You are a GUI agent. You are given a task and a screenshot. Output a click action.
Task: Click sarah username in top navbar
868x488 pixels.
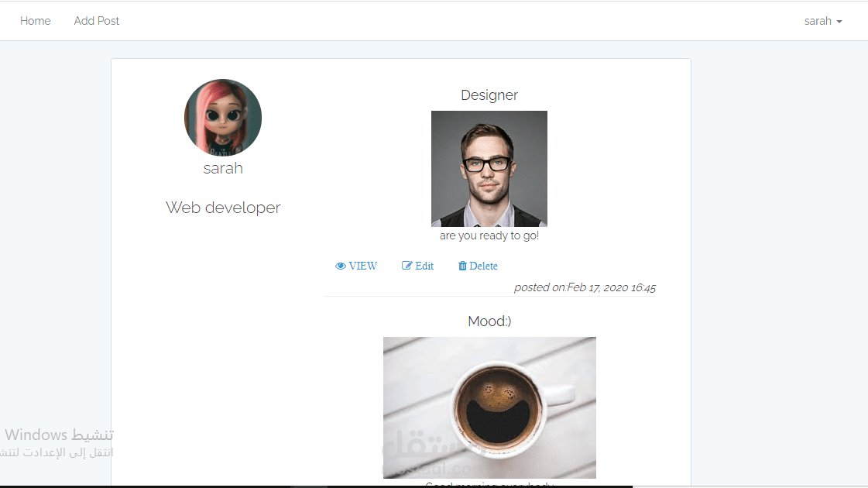[818, 21]
